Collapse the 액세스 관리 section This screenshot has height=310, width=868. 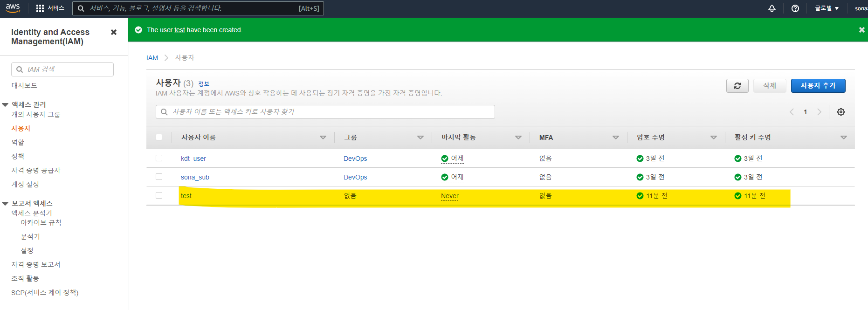tap(5, 105)
